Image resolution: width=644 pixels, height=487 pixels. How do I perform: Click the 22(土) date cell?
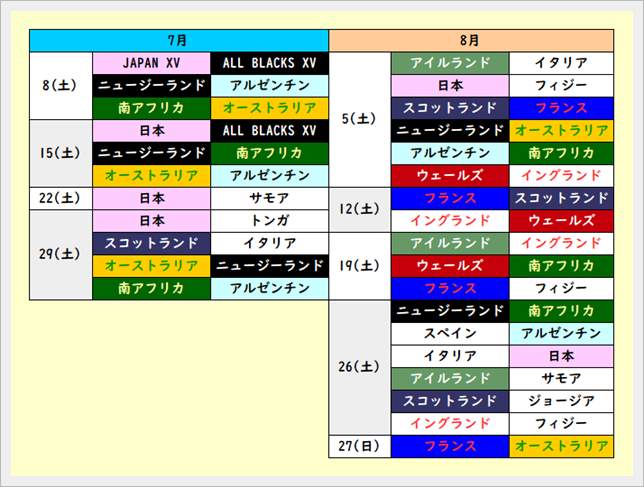click(61, 198)
